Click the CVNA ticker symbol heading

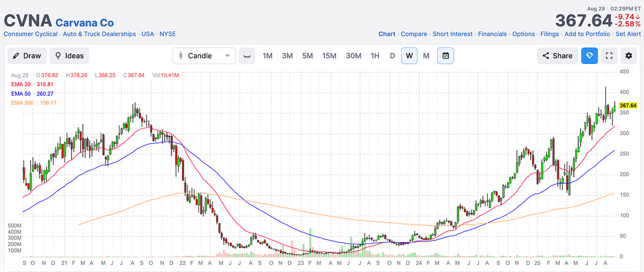tap(28, 21)
